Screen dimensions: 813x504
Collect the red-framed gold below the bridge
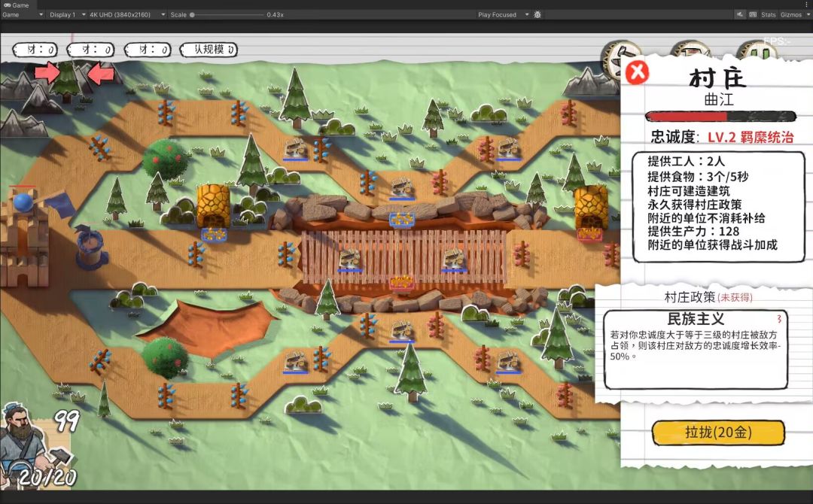[402, 283]
